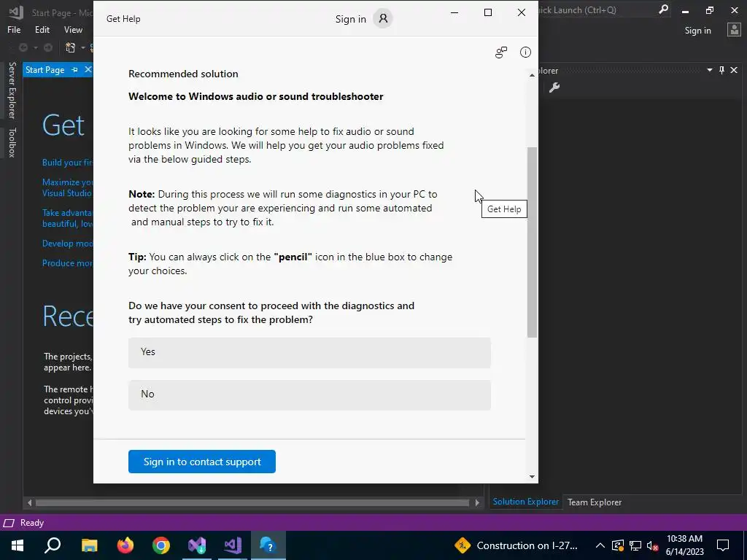Click Start Page horizontal scroll left arrow

29,502
